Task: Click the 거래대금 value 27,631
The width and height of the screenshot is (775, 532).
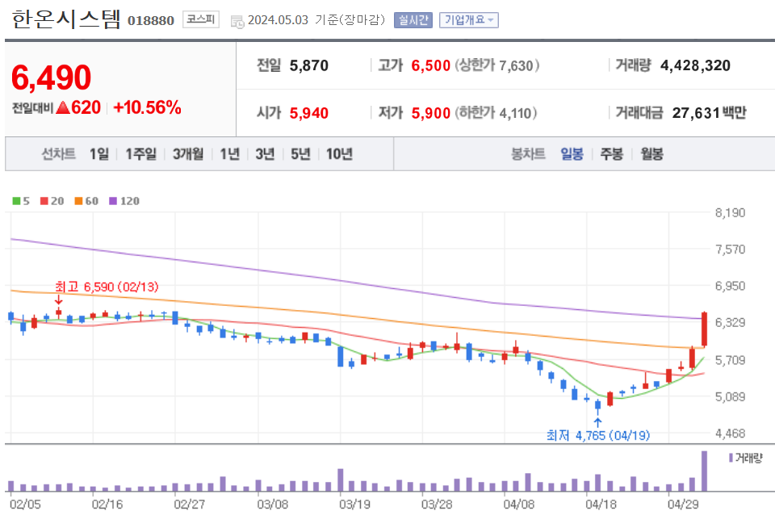Action: (695, 113)
